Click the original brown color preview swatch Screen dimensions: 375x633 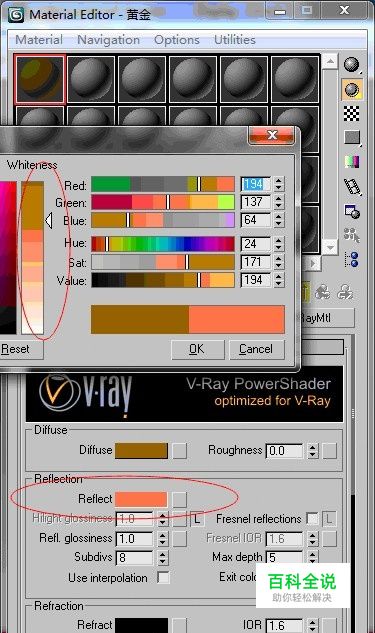(x=140, y=319)
